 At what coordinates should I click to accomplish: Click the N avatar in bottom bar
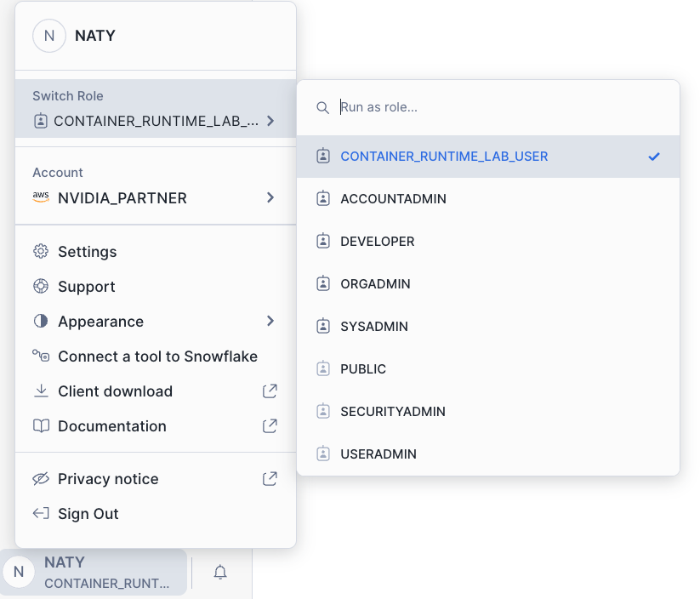pyautogui.click(x=19, y=572)
